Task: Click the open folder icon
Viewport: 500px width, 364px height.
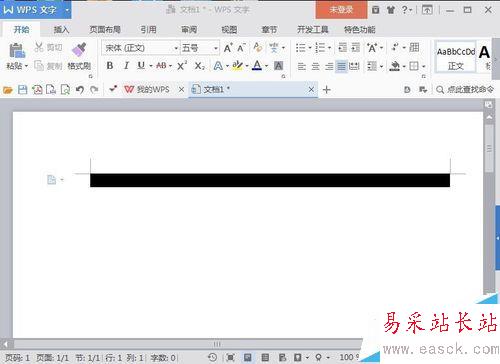Action: coord(8,90)
